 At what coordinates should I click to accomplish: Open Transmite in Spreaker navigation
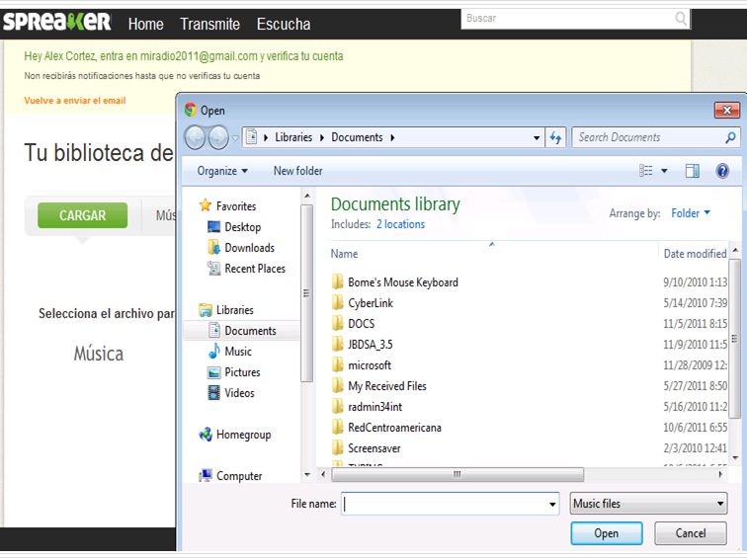tap(210, 24)
